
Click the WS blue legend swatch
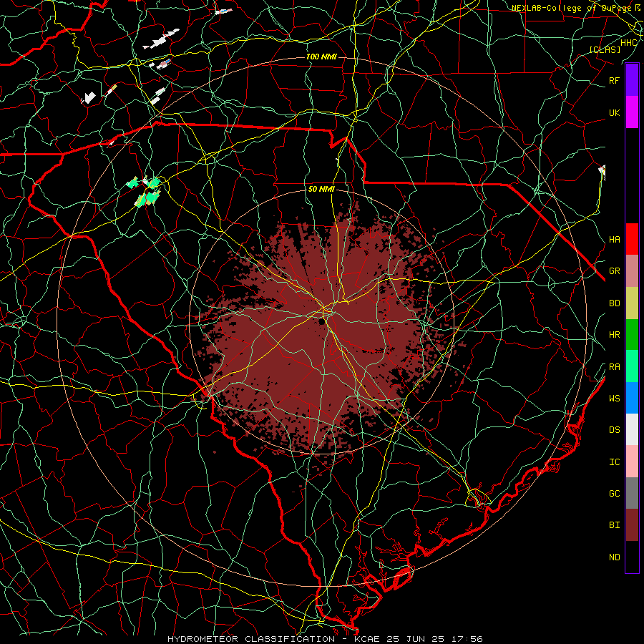(x=632, y=398)
